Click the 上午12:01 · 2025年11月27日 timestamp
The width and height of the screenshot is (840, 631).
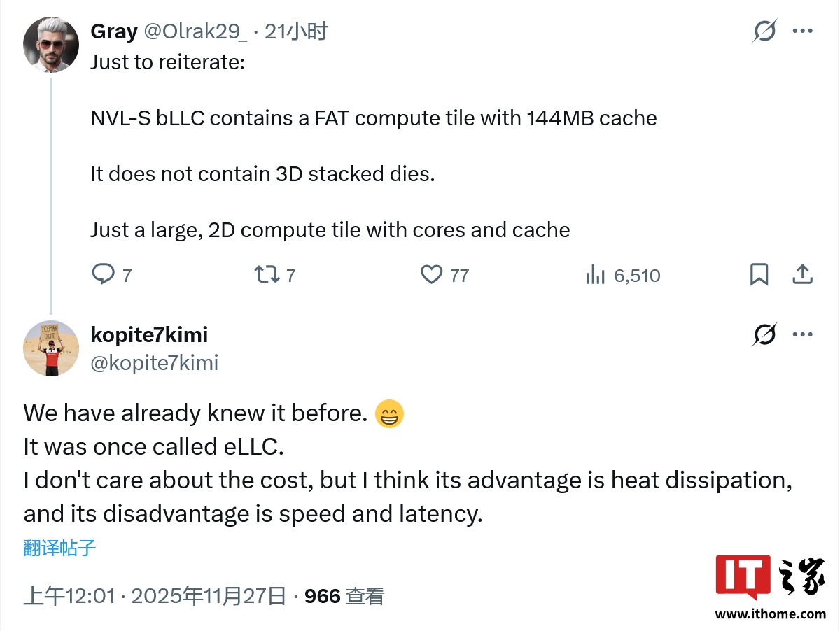(155, 596)
